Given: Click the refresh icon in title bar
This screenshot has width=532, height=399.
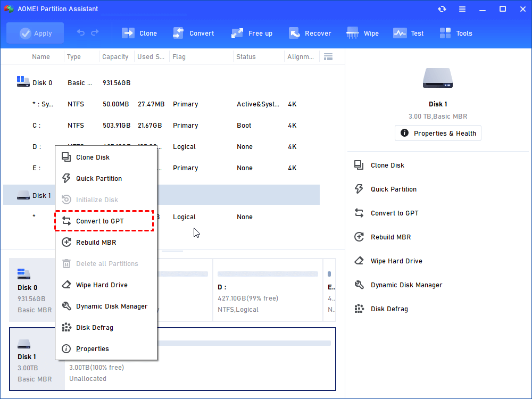Looking at the screenshot, I should 442,9.
